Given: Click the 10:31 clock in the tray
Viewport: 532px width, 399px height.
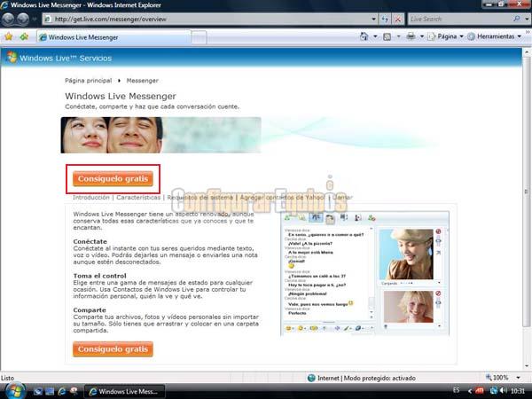Looking at the screenshot, I should 518,391.
